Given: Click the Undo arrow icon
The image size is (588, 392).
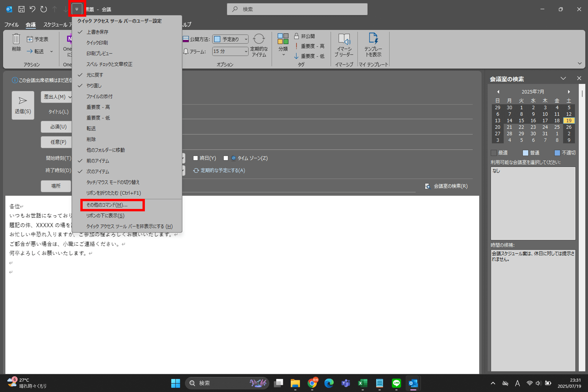Looking at the screenshot, I should point(33,9).
